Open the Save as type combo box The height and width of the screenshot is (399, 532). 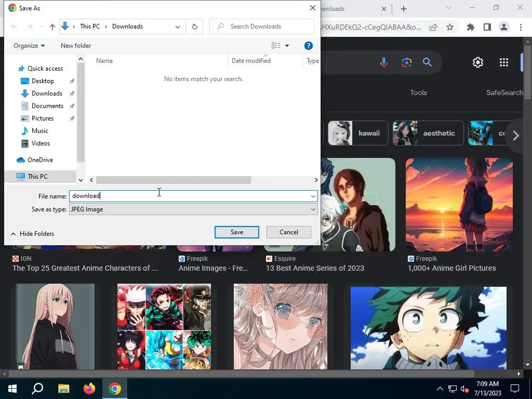(x=193, y=209)
